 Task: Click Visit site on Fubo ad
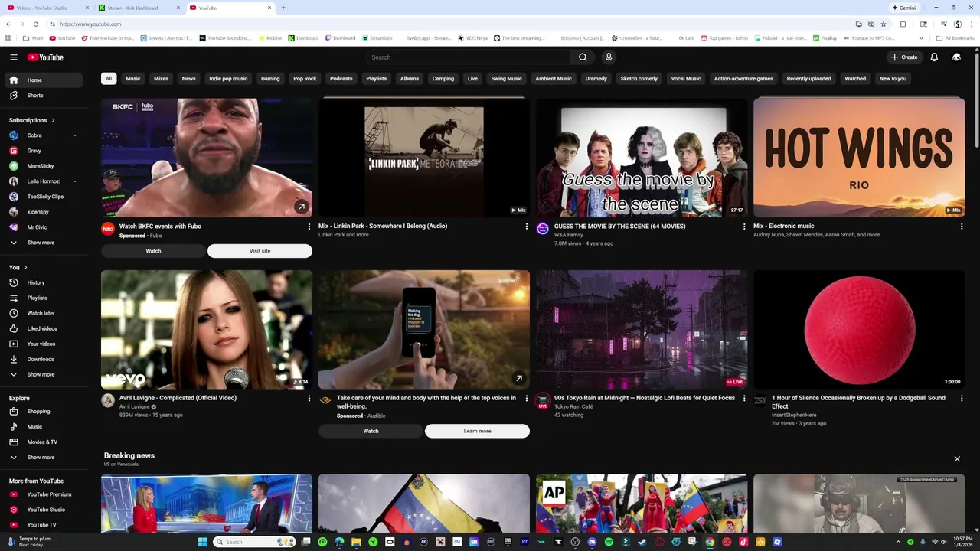point(260,251)
